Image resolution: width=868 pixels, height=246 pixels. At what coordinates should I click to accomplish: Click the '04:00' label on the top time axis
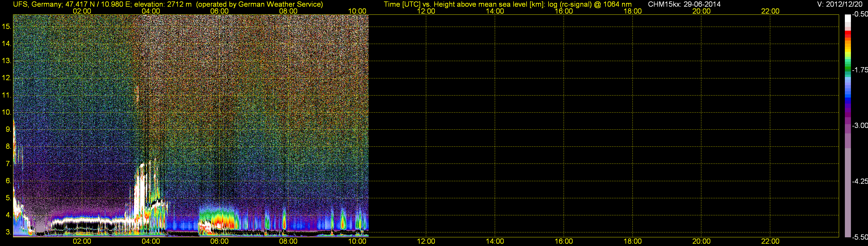[151, 11]
